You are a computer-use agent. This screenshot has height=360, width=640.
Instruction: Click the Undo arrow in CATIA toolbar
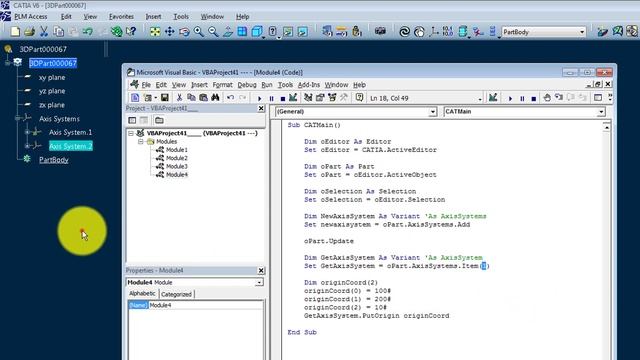coord(88,31)
